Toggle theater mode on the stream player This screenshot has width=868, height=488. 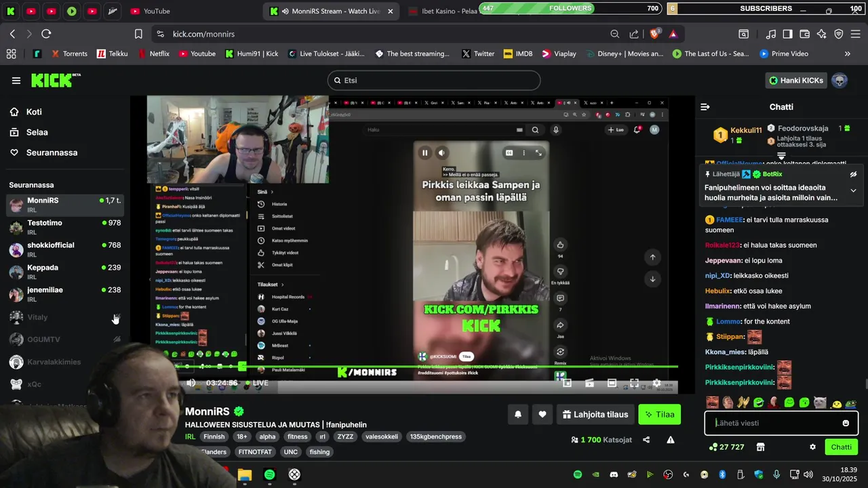[612, 383]
